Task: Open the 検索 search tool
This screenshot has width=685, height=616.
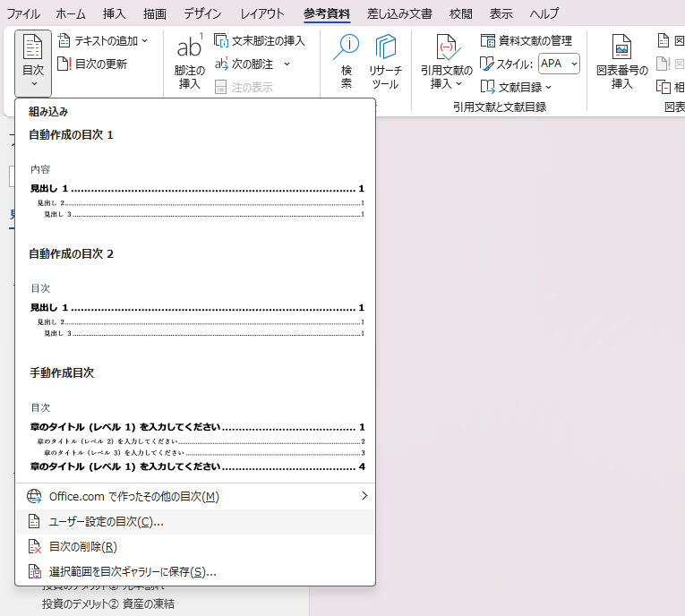Action: point(347,63)
